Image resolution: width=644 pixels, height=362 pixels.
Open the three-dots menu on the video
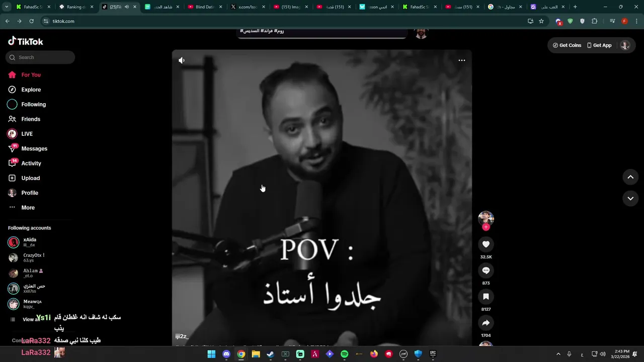click(461, 60)
